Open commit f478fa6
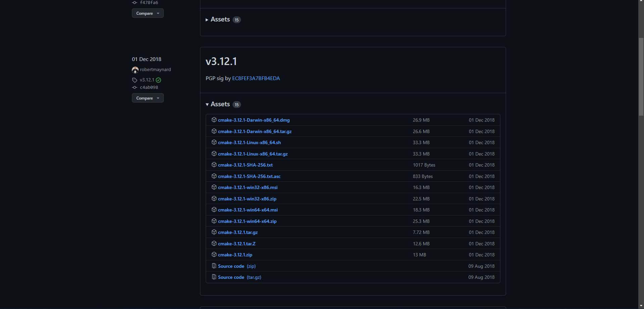Screen dimensions: 644x309 pyautogui.click(x=149, y=3)
